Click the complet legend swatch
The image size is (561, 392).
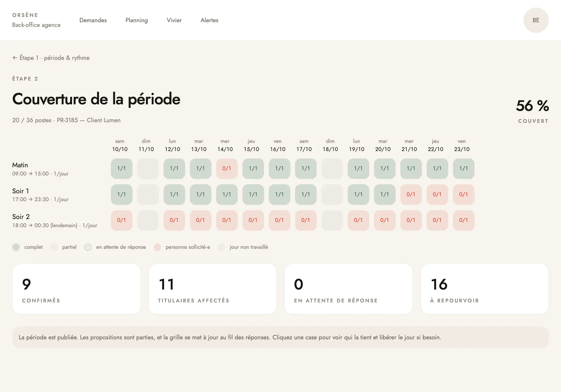pyautogui.click(x=16, y=247)
